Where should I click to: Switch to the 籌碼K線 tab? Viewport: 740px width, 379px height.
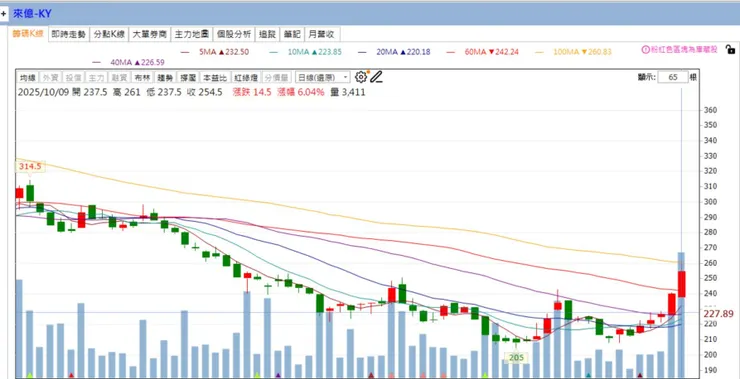pyautogui.click(x=28, y=34)
